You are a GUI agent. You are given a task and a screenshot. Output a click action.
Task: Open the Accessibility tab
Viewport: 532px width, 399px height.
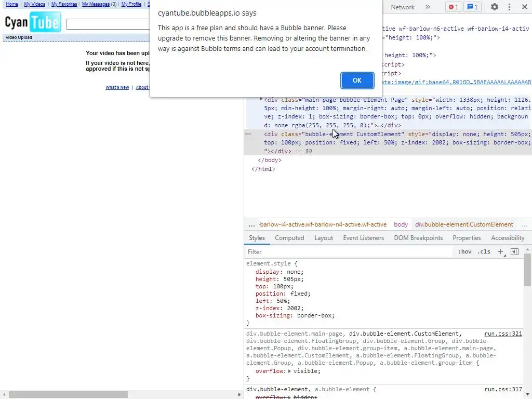tap(508, 238)
